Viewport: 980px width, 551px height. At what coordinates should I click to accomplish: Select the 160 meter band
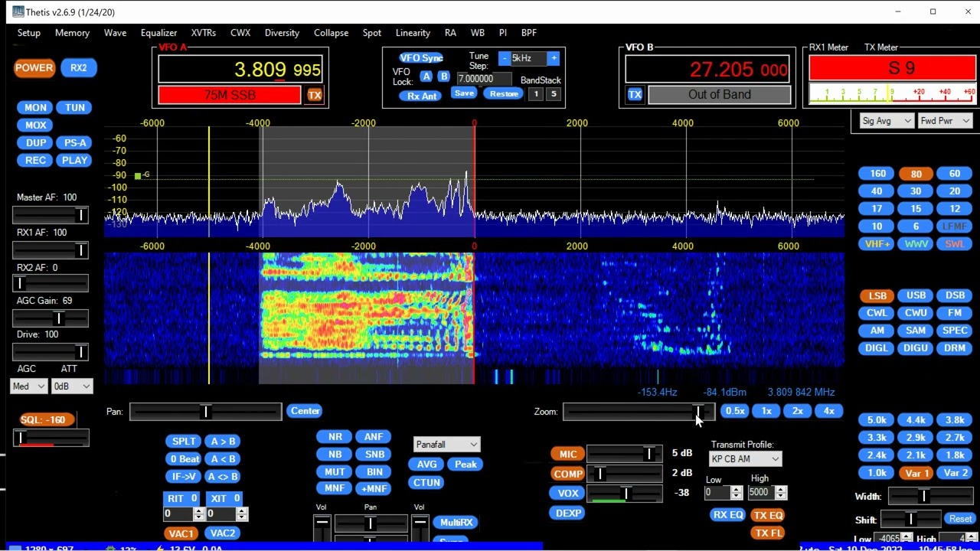tap(877, 174)
